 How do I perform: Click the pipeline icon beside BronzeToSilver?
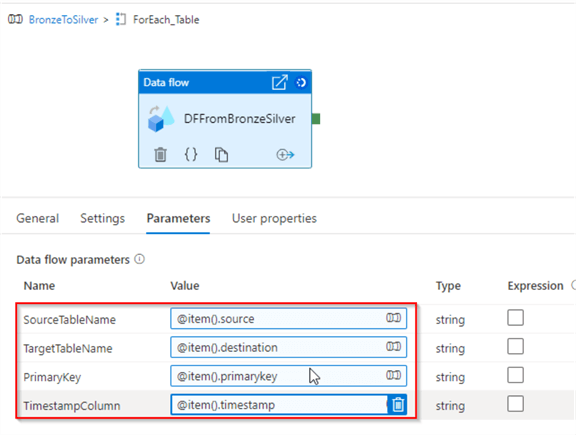point(15,19)
